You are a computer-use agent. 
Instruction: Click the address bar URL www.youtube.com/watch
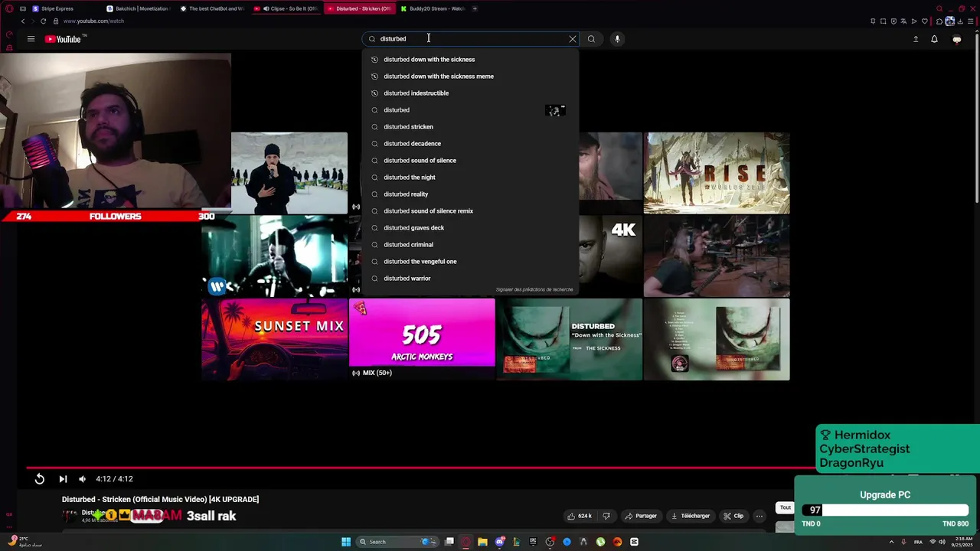pyautogui.click(x=93, y=21)
